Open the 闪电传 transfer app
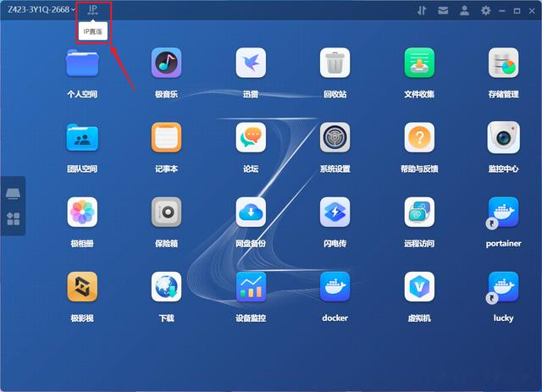 (335, 212)
